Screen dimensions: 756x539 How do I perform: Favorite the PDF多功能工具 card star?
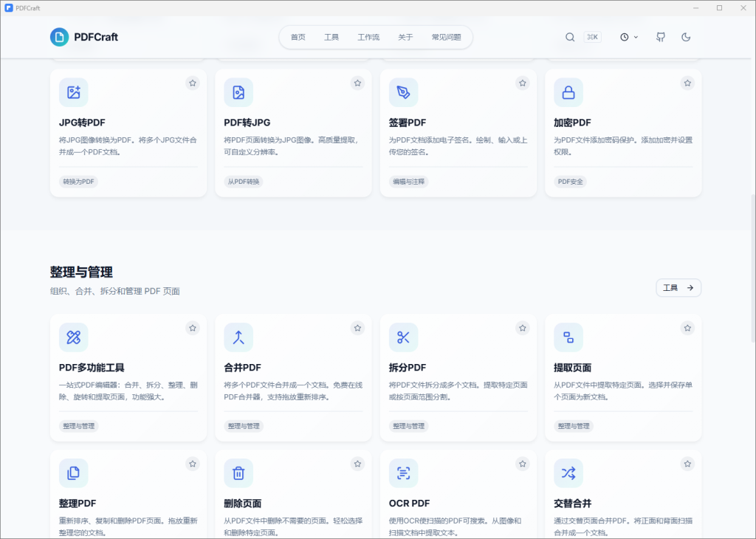click(193, 328)
